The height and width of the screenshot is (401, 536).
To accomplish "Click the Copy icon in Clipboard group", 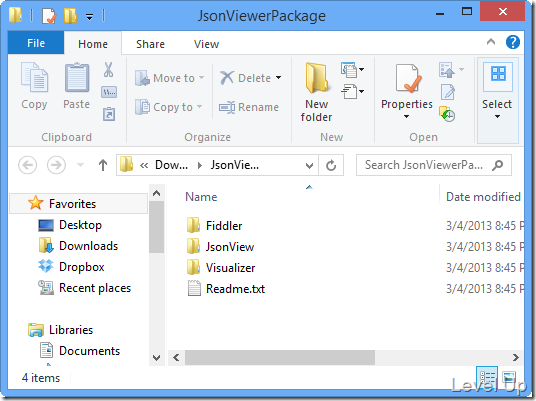I will [34, 77].
